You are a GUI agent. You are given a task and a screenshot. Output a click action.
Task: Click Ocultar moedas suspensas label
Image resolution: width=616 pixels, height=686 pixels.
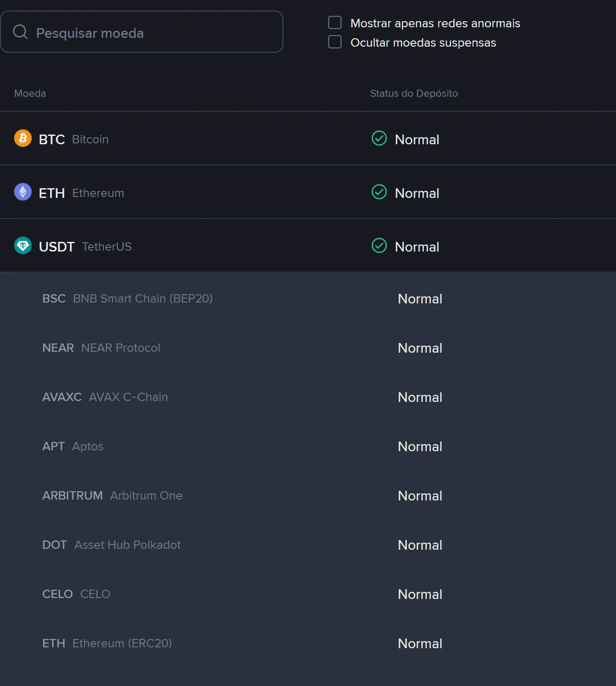coord(423,43)
